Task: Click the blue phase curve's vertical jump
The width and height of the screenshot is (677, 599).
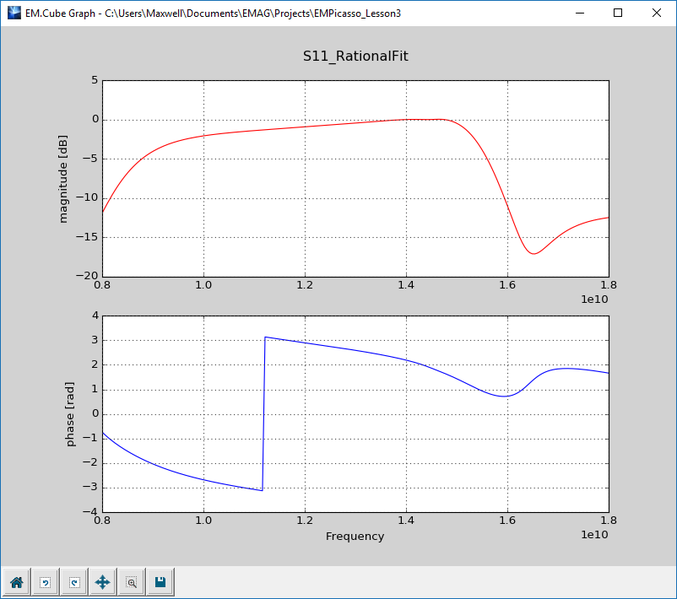Action: [264, 414]
